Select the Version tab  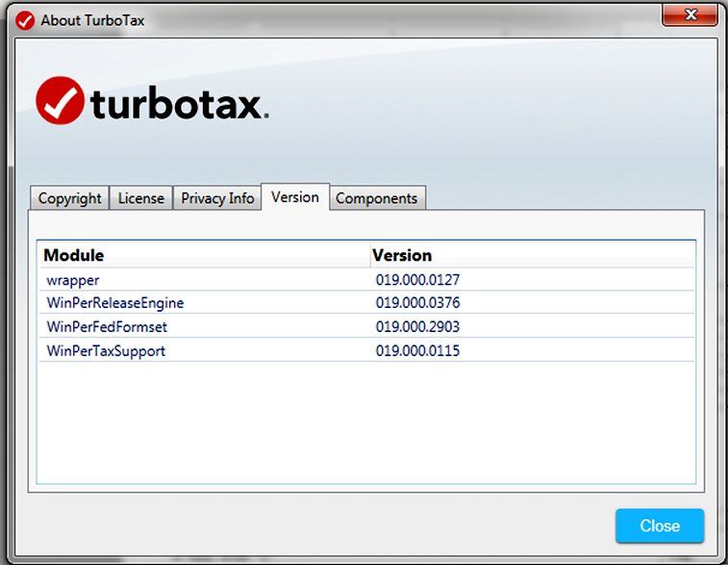point(295,197)
